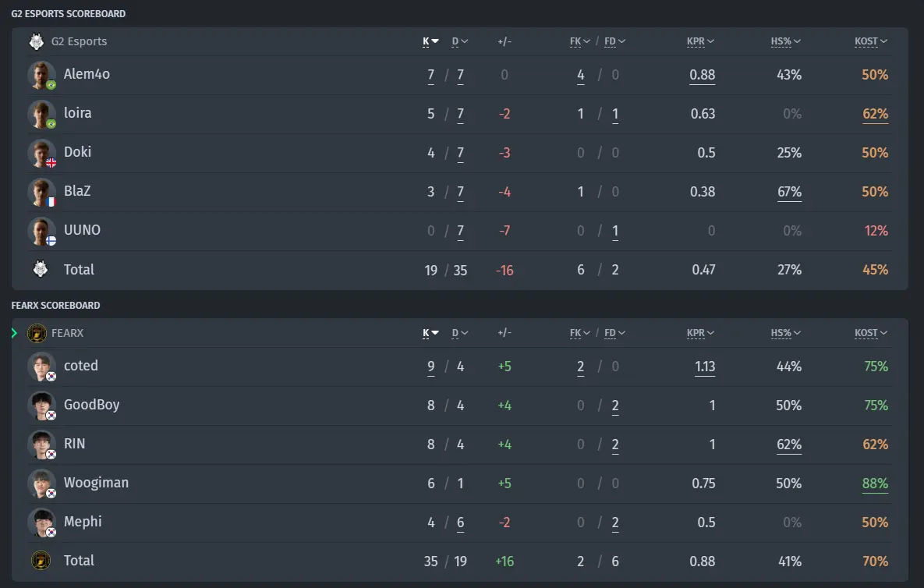Open GoodBoy's player profile name
Screen dimensions: 924x588
(x=91, y=405)
